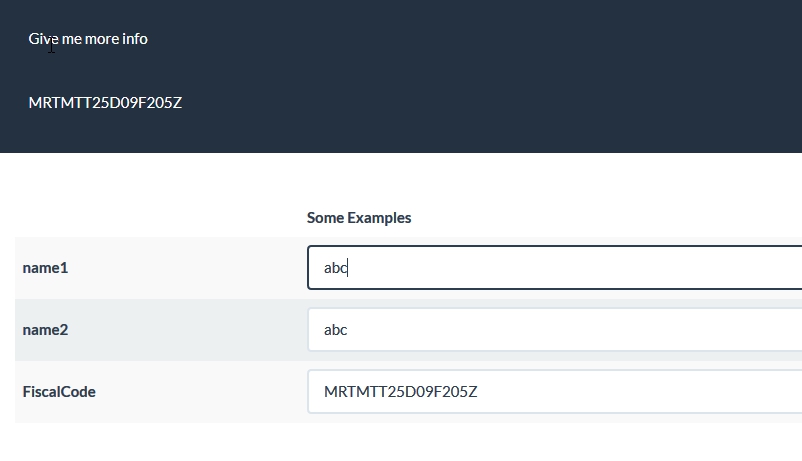Select the FiscalCode row label
The height and width of the screenshot is (461, 802).
coord(59,392)
